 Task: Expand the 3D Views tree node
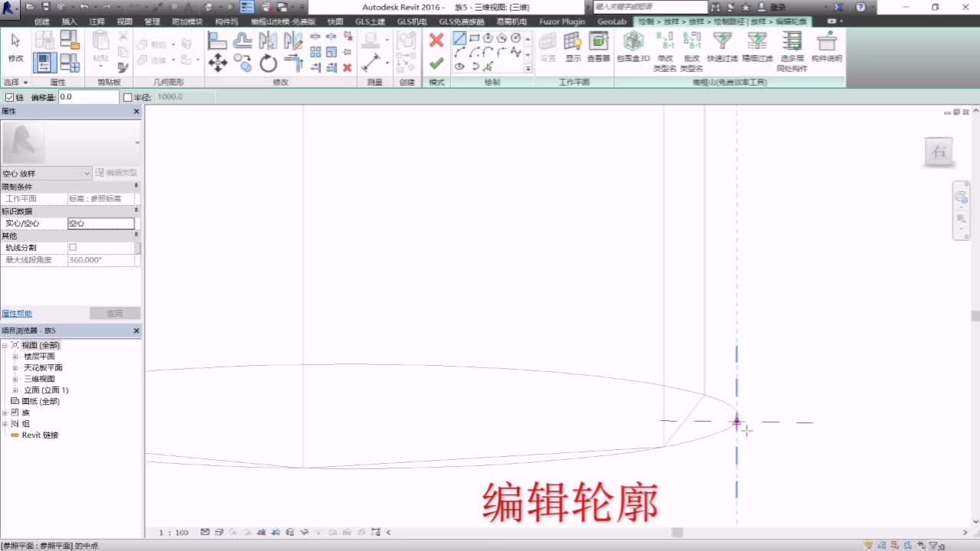tap(15, 379)
